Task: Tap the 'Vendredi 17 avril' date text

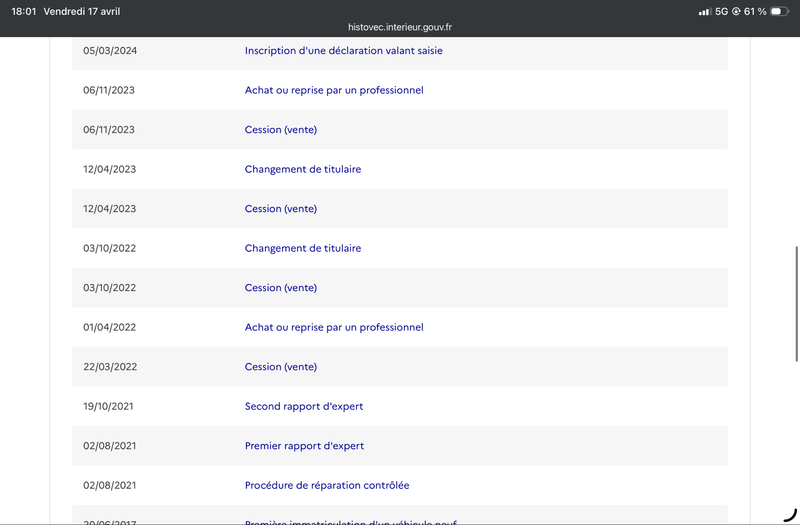Action: pyautogui.click(x=82, y=11)
